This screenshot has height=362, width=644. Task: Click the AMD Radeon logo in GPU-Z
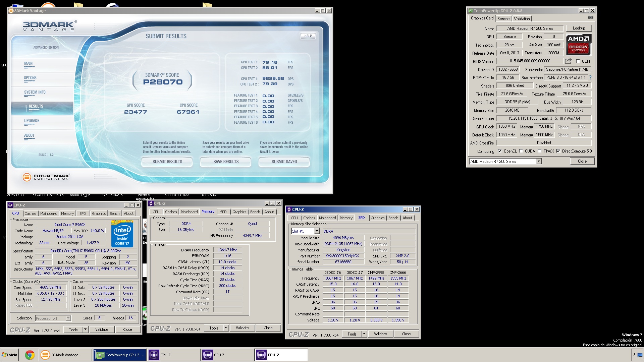click(x=579, y=45)
